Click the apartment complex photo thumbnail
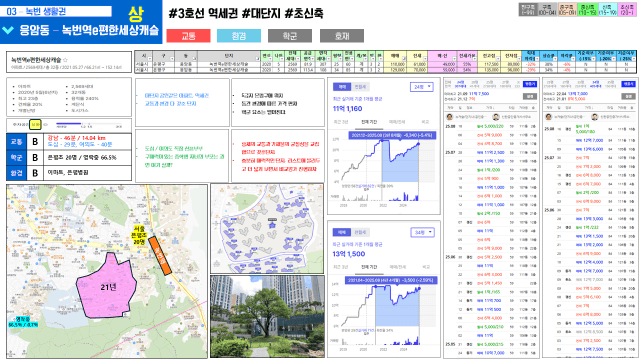Screen dimensions: 640x360 (x=267, y=317)
